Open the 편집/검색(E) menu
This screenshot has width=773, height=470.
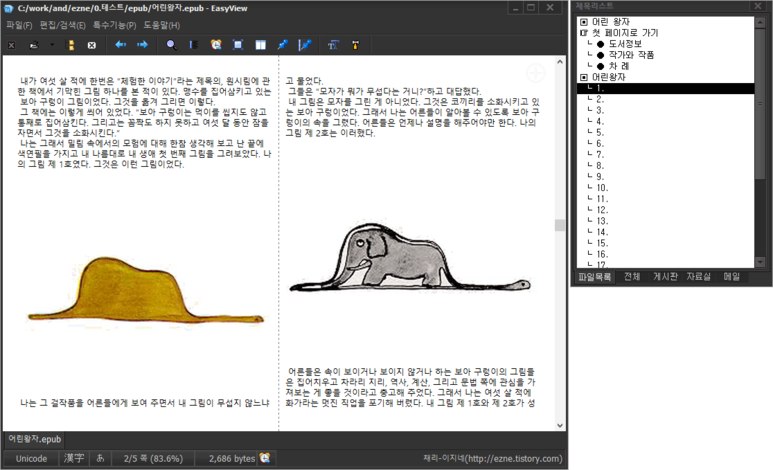63,25
